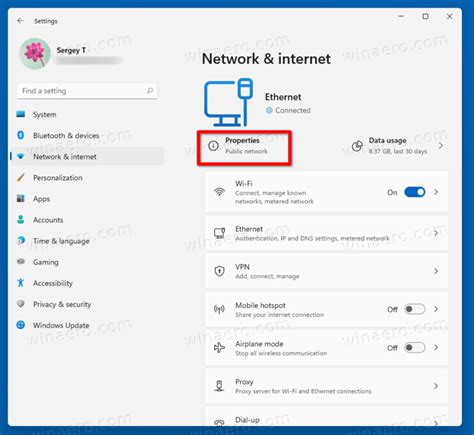Open VPN add, connect, manage row

[x=326, y=271]
